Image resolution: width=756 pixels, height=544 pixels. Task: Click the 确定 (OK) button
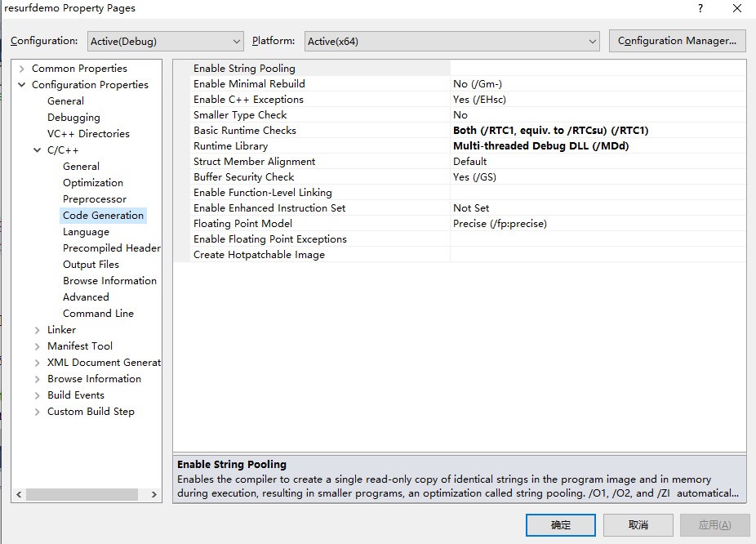point(561,524)
